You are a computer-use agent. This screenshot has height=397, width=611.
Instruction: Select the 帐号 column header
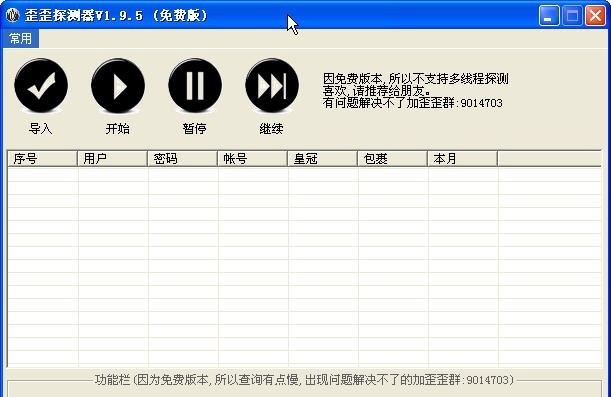pyautogui.click(x=253, y=159)
